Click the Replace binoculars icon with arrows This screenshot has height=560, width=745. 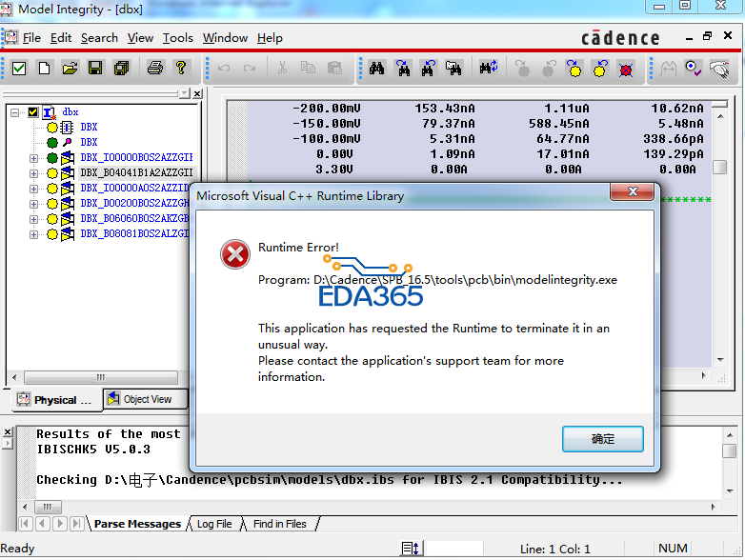click(x=488, y=69)
